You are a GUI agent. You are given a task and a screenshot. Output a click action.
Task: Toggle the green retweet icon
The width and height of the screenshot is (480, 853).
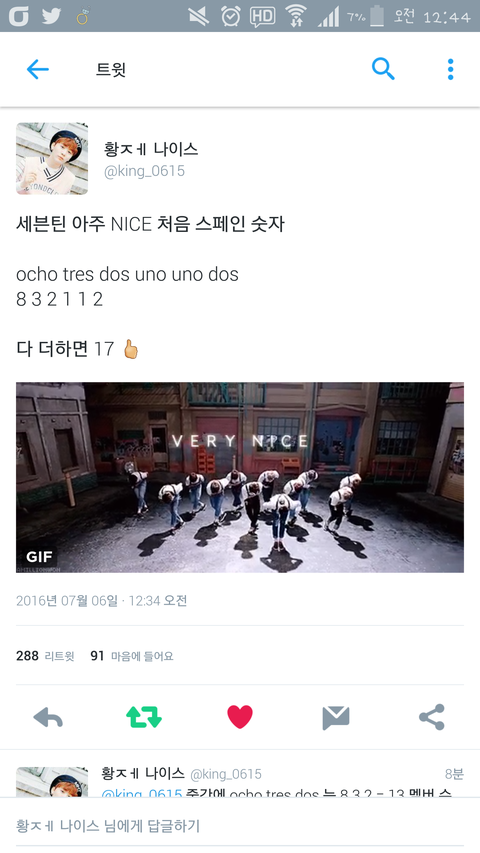[144, 717]
